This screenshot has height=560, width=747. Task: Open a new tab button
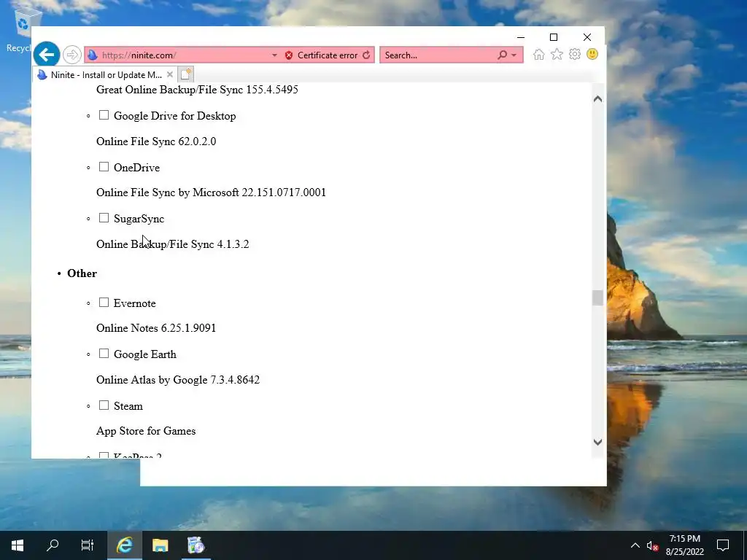186,74
